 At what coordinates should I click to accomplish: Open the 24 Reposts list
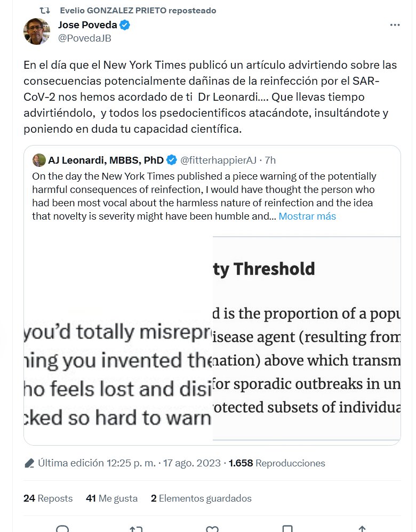(x=48, y=498)
